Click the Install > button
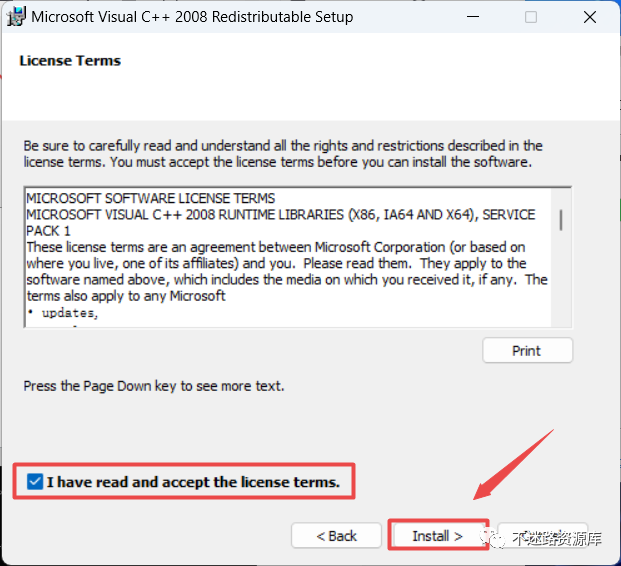The height and width of the screenshot is (566, 621). tap(438, 536)
